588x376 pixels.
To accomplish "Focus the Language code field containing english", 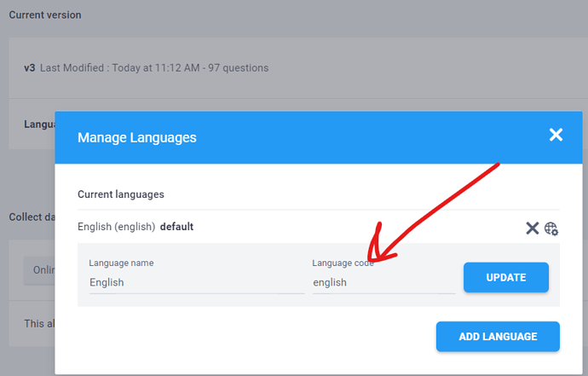I will pos(384,282).
